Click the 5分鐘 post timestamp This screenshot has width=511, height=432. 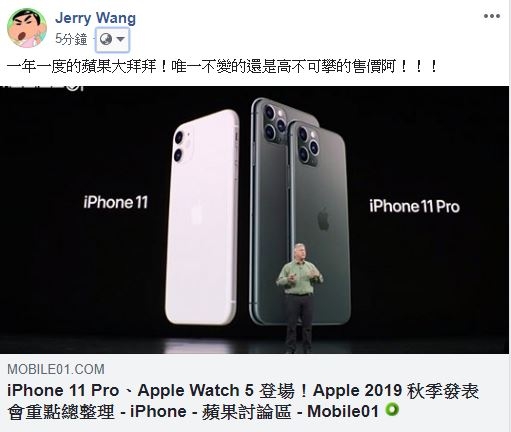[x=71, y=39]
